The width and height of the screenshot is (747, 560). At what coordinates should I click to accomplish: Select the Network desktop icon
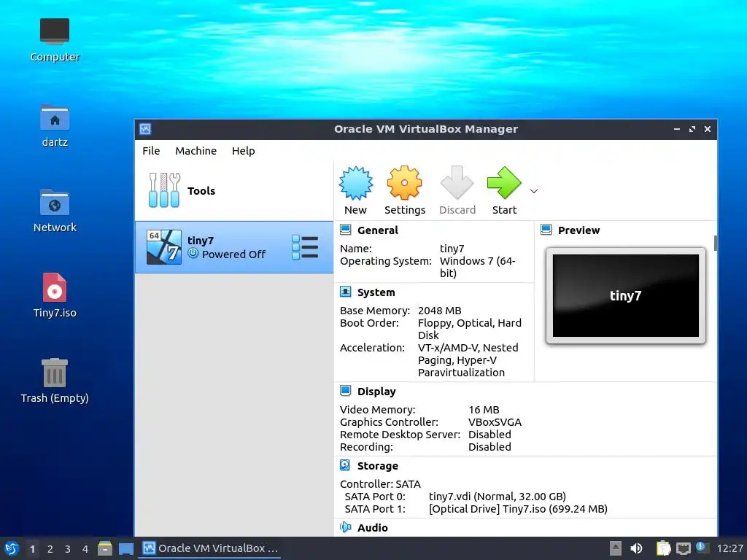point(55,211)
